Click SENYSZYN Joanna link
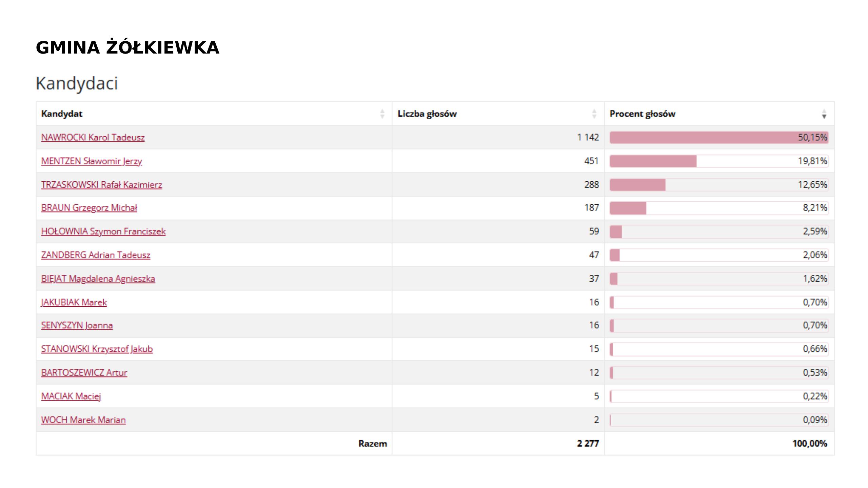This screenshot has width=868, height=488. (x=77, y=325)
